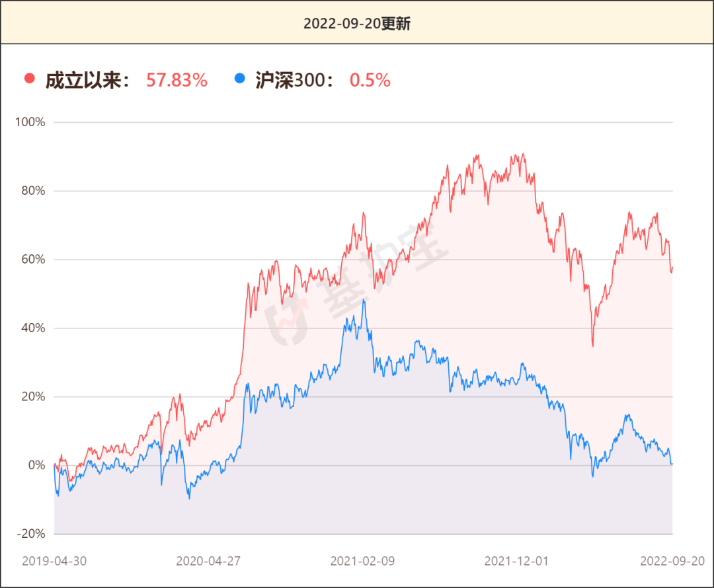Viewport: 714px width, 588px height.
Task: Click the 0.5% benchmark return value
Action: pos(370,80)
